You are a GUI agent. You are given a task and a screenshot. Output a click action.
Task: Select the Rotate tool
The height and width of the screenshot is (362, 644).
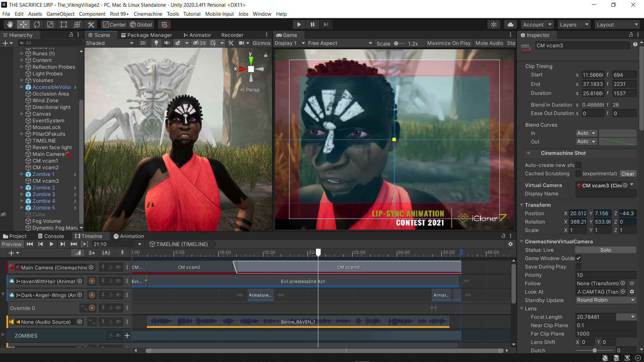click(37, 24)
